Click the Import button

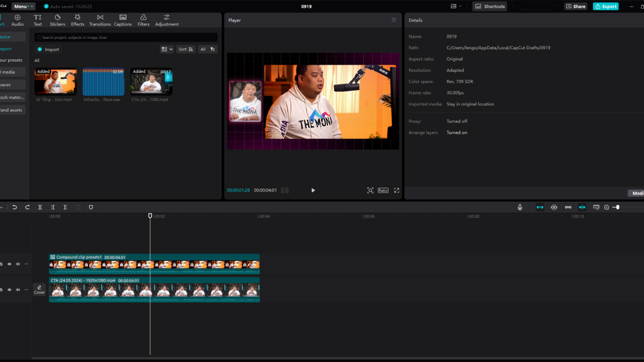48,49
